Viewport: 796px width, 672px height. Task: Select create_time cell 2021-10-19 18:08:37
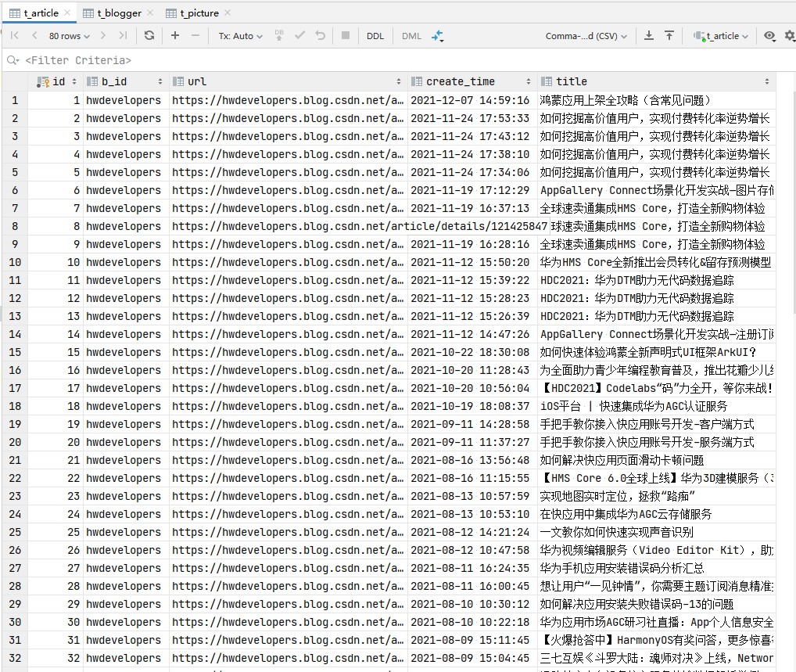[x=472, y=406]
